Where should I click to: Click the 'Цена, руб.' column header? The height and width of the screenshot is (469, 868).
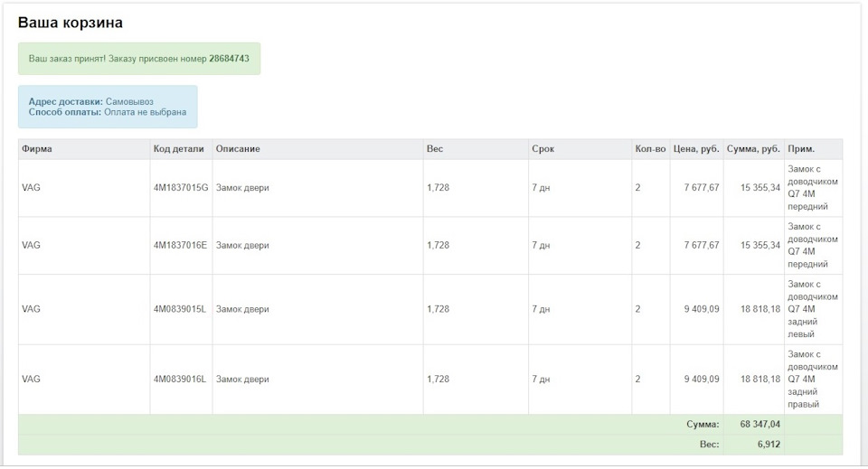coord(696,149)
